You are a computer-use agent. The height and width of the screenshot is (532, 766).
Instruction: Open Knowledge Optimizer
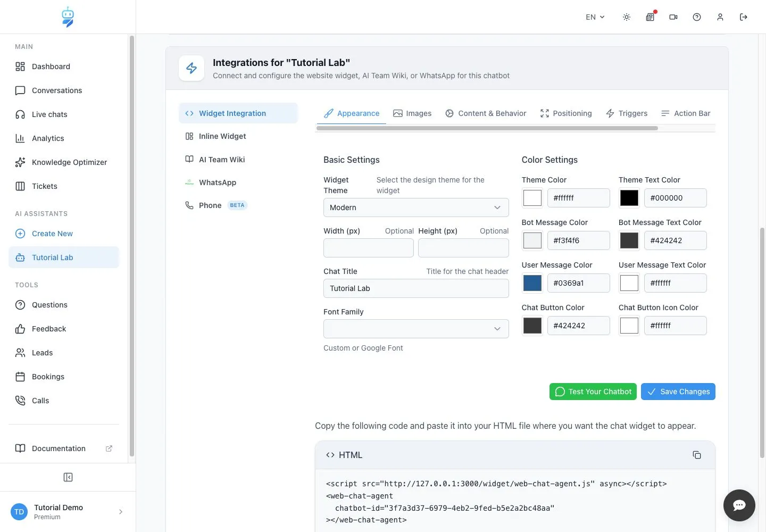[x=64, y=162]
